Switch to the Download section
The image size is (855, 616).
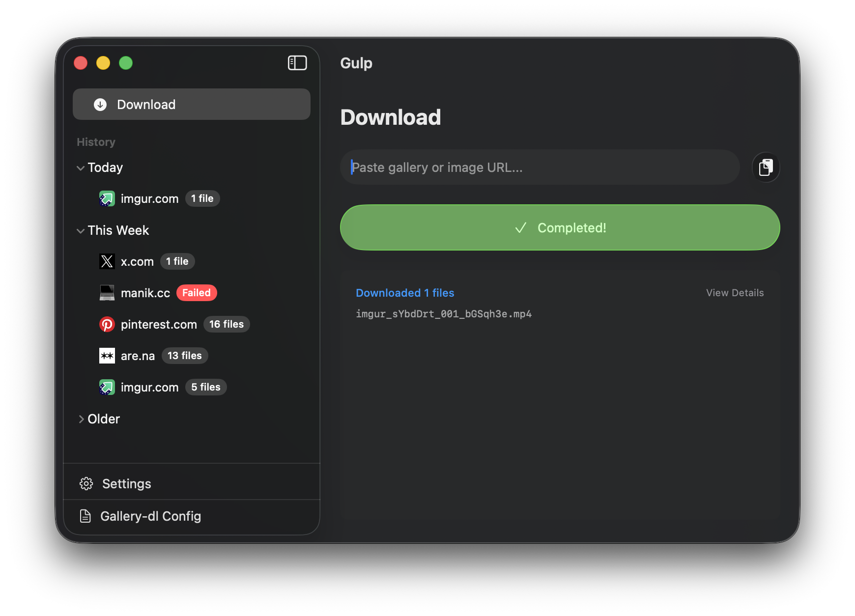(x=145, y=104)
